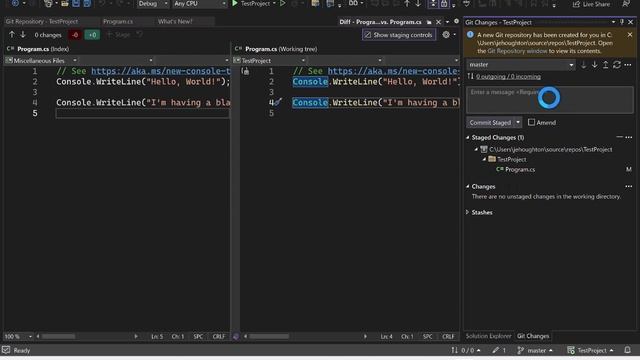This screenshot has width=640, height=360.
Task: Click Start Without Debugging outline play icon
Action: [282, 3]
